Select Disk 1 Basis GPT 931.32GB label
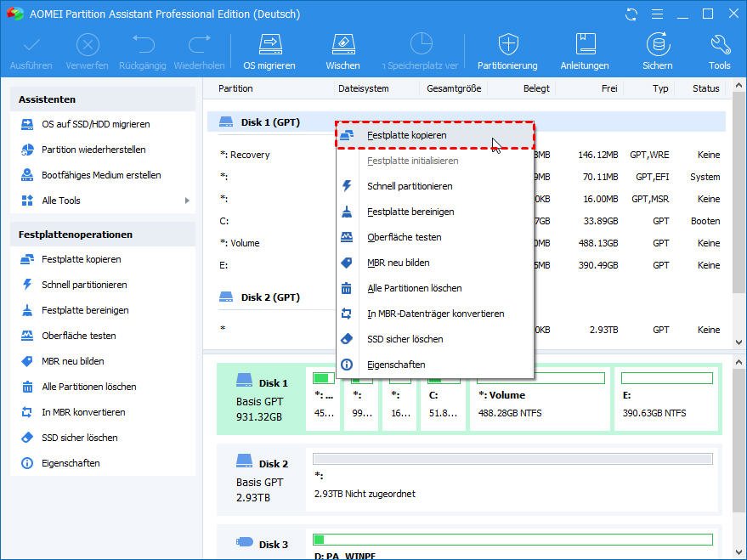 tap(262, 399)
